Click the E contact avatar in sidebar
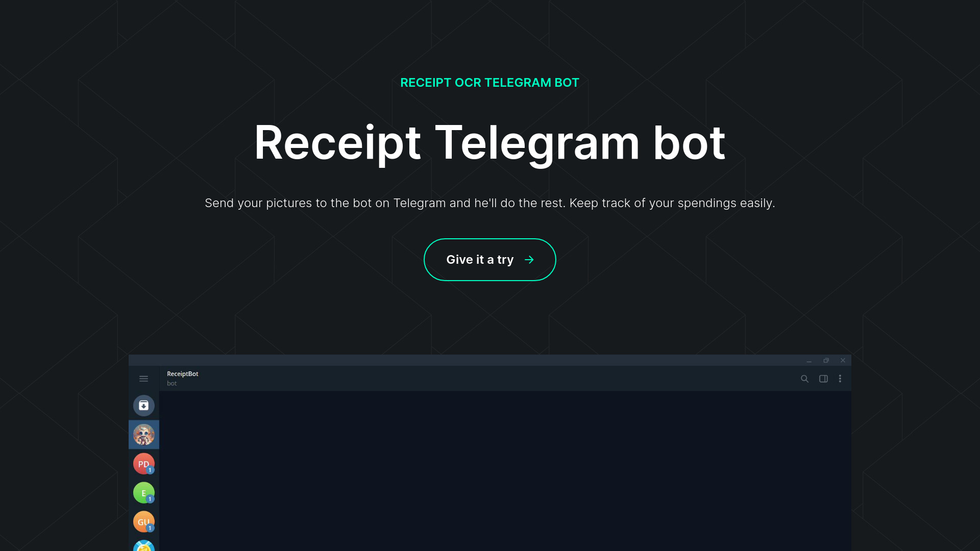The image size is (980, 551). click(144, 492)
